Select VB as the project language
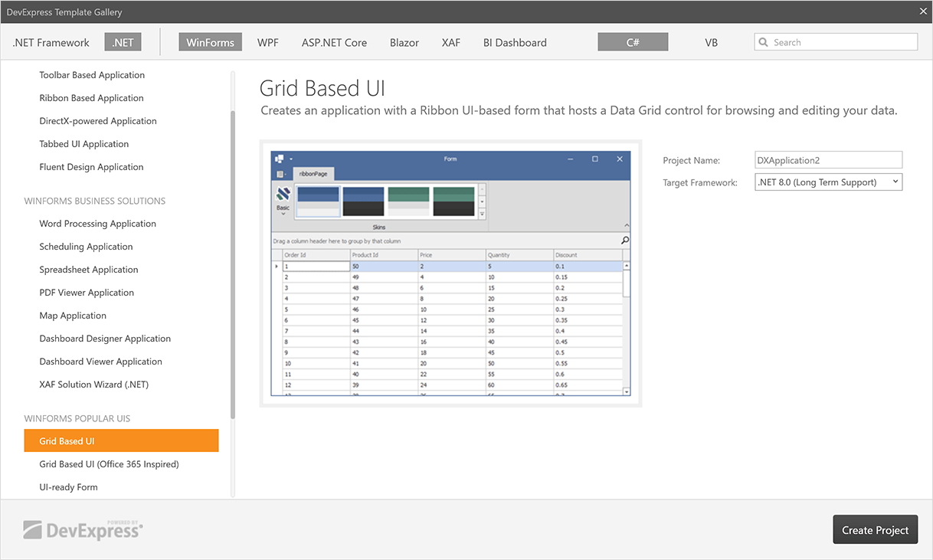This screenshot has width=933, height=560. click(711, 42)
